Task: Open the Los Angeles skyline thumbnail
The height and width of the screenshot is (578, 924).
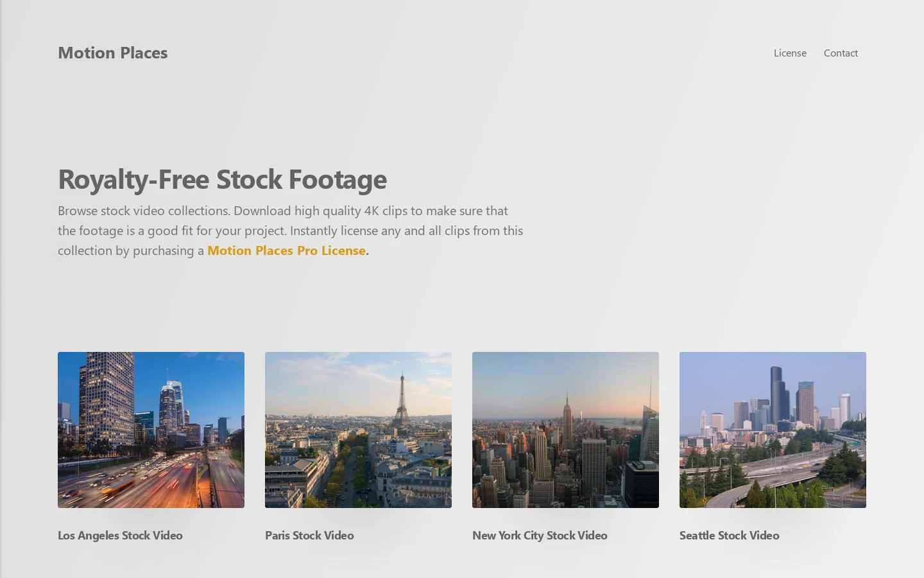Action: pyautogui.click(x=151, y=430)
